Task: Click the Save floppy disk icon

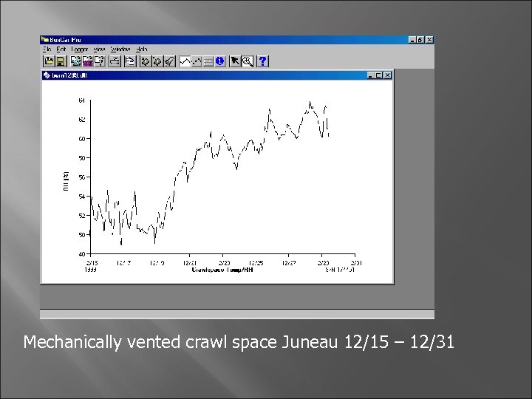Action: pos(61,61)
